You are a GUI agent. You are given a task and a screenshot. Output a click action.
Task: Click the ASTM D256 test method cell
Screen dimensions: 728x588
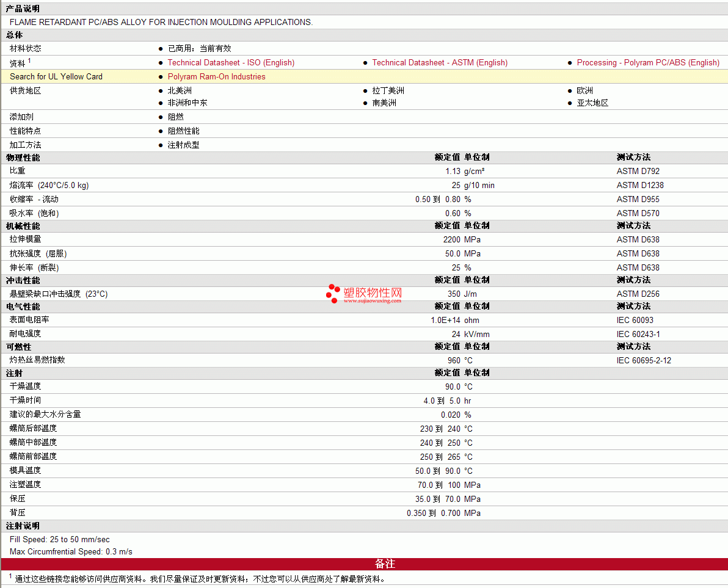638,294
